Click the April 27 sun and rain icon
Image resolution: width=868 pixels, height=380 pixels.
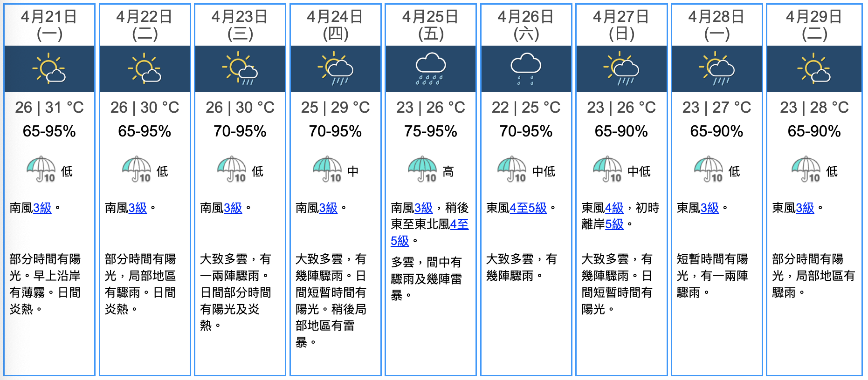pyautogui.click(x=621, y=68)
